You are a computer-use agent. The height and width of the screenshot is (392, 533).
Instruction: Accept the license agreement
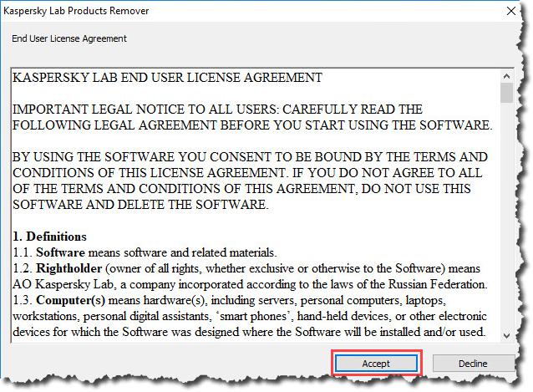click(x=376, y=364)
